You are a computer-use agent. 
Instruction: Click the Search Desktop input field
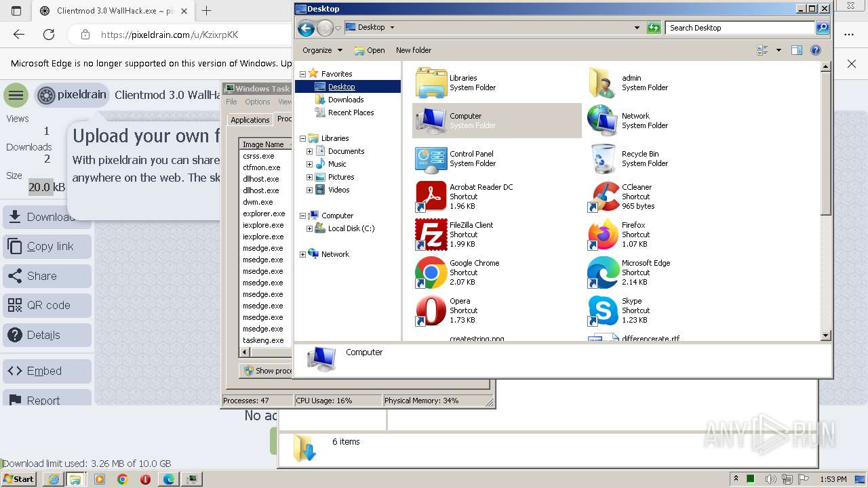pyautogui.click(x=741, y=28)
